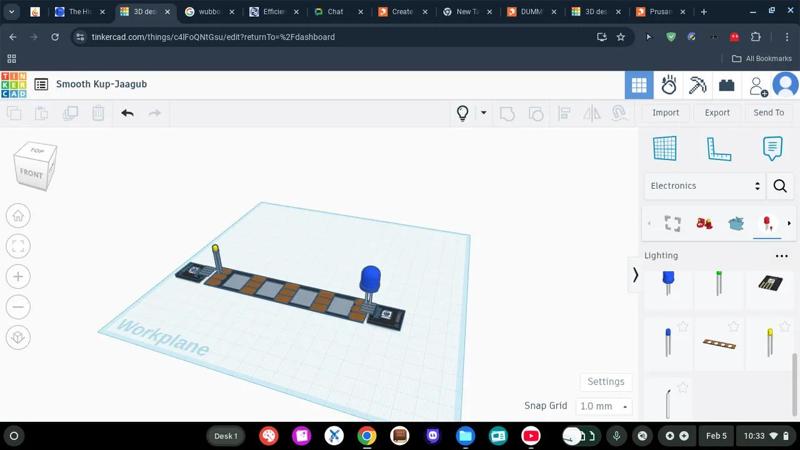Click the Mirror tool icon
800x450 pixels.
592,113
